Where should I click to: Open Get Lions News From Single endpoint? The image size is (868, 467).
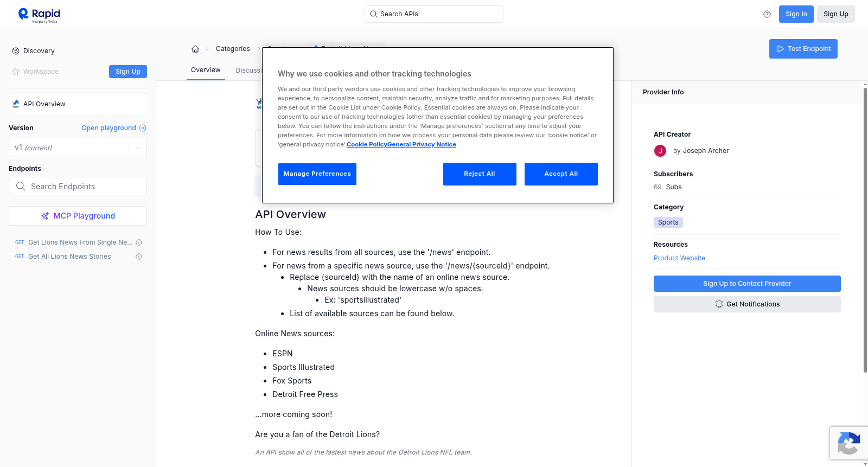(80, 242)
